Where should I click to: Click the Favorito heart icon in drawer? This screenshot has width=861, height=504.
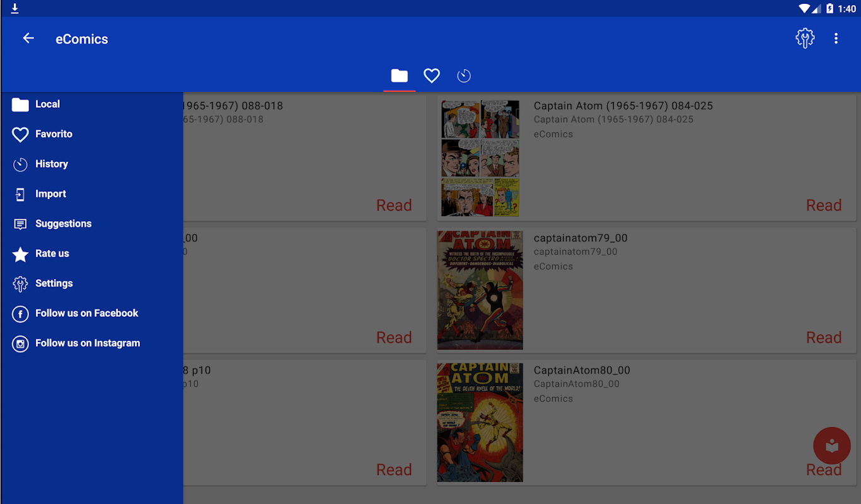[x=20, y=134]
